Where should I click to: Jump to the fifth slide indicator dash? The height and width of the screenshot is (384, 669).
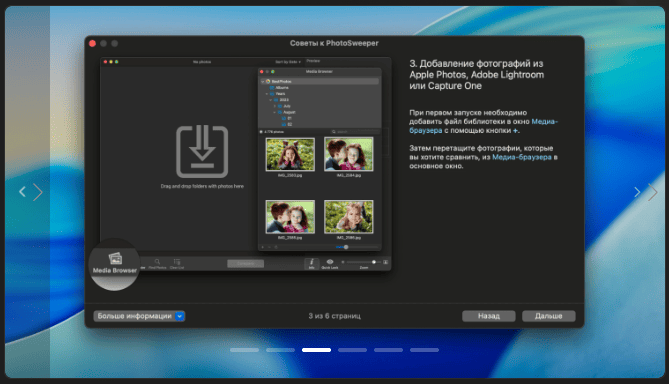388,350
